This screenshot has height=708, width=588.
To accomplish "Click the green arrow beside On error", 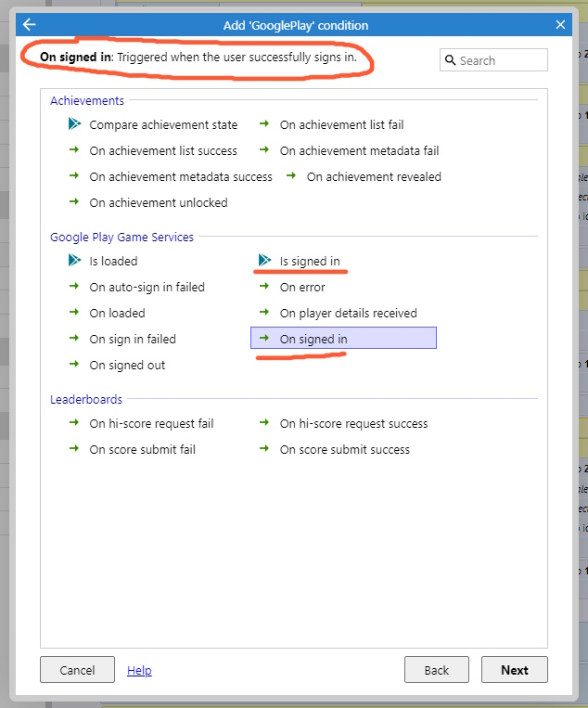I will [x=264, y=286].
